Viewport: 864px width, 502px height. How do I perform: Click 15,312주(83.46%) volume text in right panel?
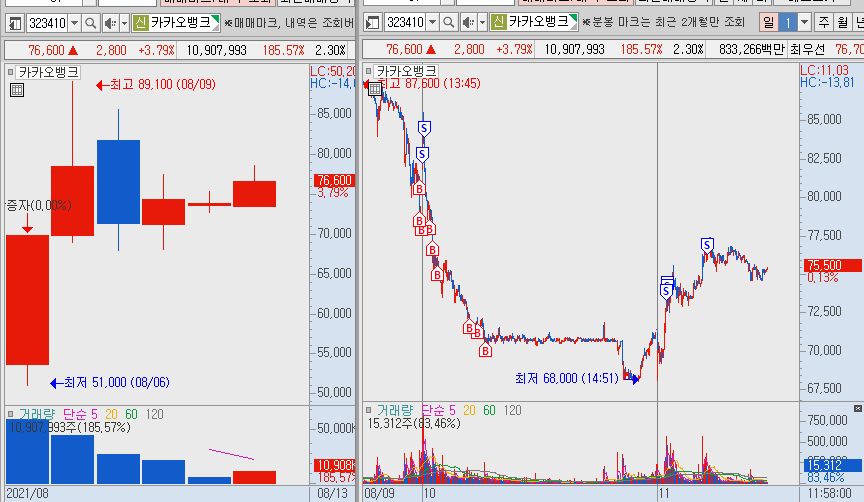pos(414,423)
